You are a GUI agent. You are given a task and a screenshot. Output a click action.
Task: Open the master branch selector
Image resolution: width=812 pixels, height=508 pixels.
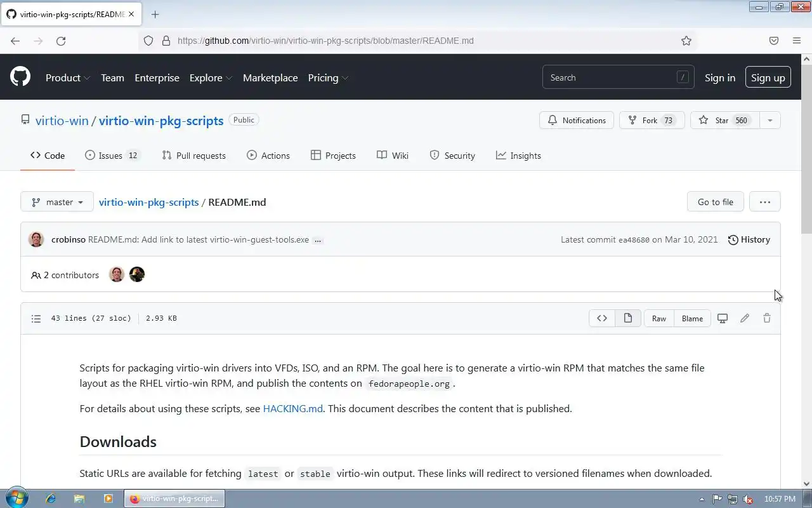click(x=57, y=202)
